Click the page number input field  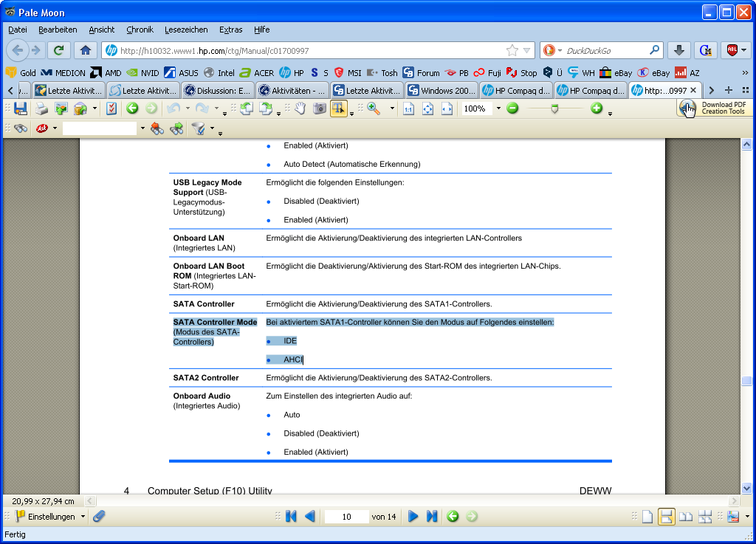(x=347, y=517)
